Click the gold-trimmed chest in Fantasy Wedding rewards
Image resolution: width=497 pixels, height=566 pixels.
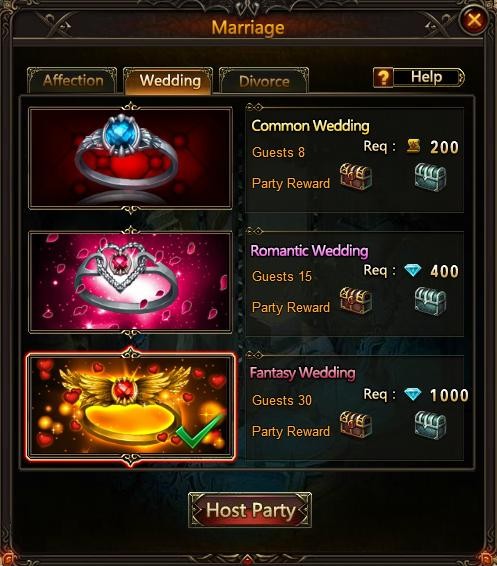coord(356,424)
